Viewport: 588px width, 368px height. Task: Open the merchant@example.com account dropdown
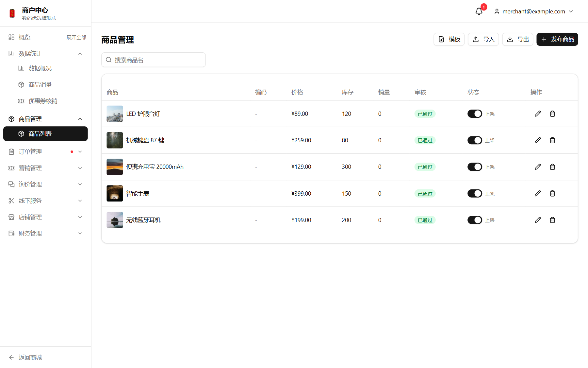point(534,11)
